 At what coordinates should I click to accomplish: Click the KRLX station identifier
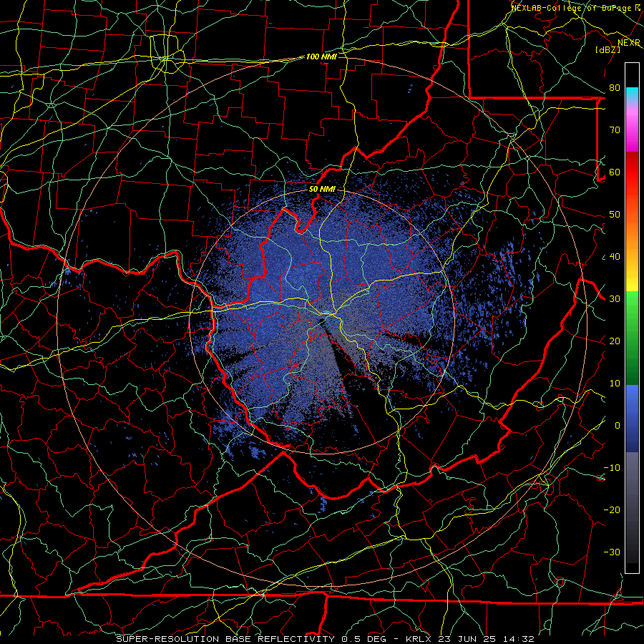pos(419,639)
